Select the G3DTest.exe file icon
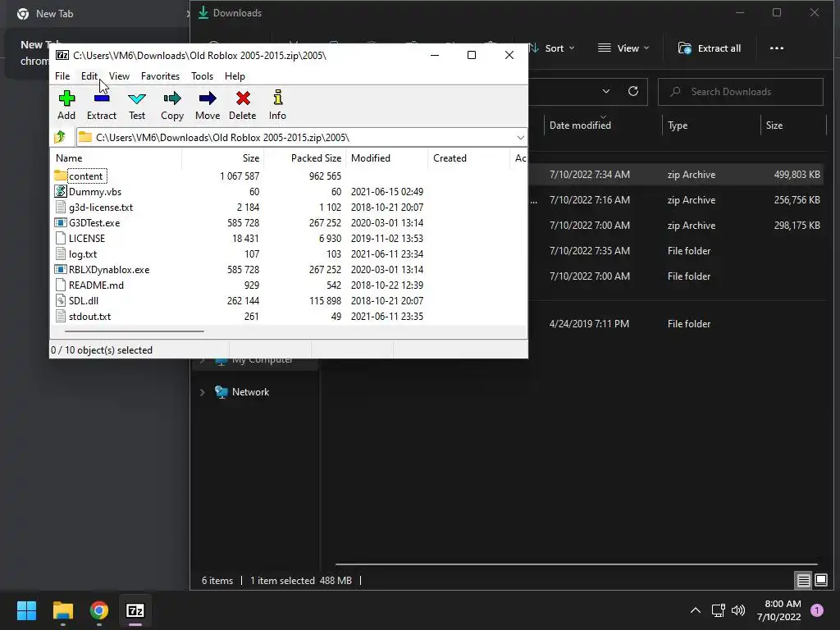 pyautogui.click(x=61, y=222)
